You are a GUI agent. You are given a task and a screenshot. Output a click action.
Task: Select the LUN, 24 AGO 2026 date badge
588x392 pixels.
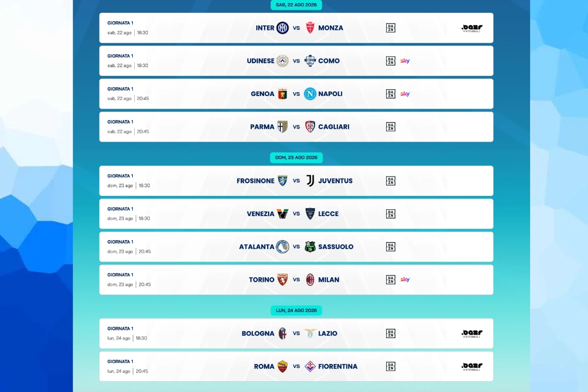[x=296, y=311]
